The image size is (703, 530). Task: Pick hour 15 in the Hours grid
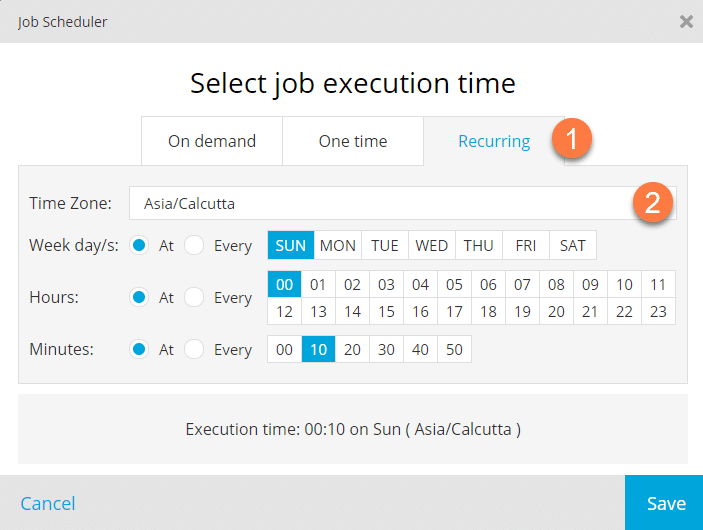(386, 311)
